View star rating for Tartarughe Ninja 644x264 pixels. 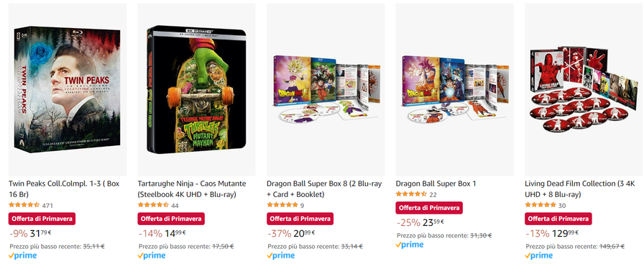pos(153,205)
